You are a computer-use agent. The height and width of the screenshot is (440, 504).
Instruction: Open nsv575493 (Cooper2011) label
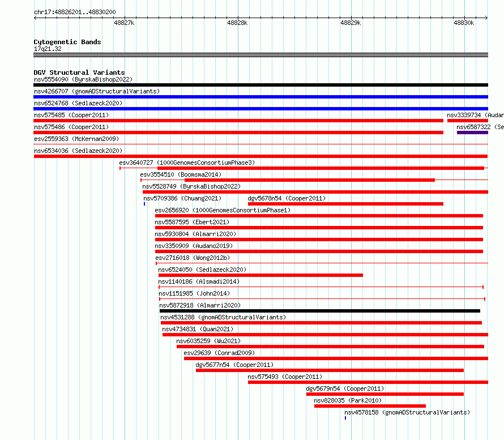tap(285, 377)
